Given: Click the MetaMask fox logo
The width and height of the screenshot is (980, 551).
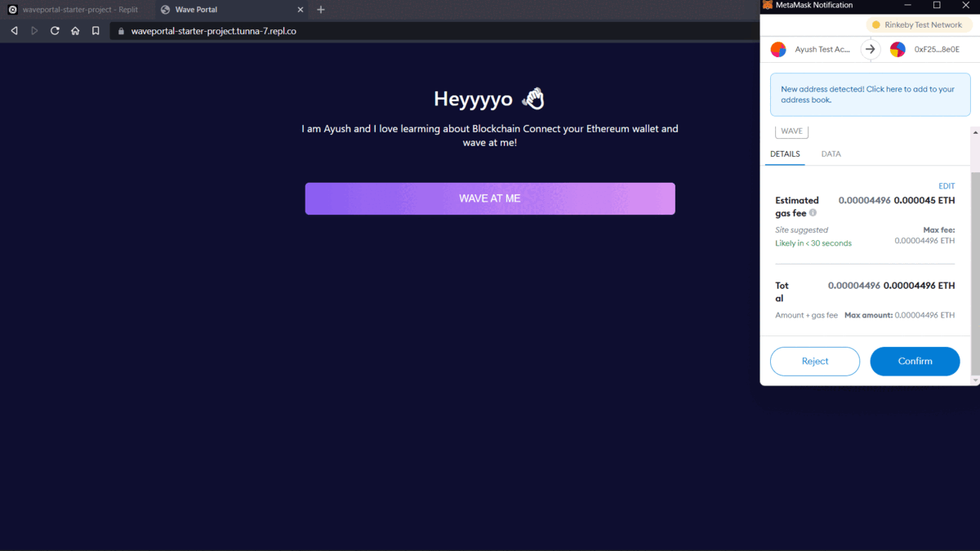Looking at the screenshot, I should point(766,6).
